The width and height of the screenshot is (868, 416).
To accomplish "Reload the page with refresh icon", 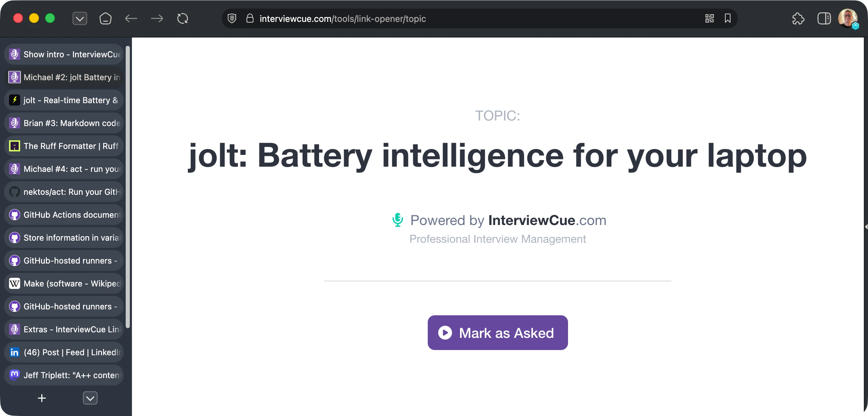I will pos(183,19).
